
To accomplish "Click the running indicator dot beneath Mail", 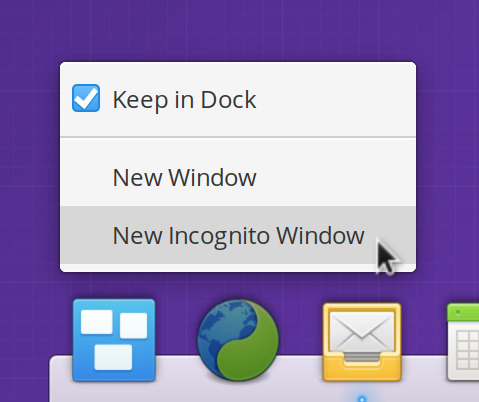I will [x=362, y=398].
